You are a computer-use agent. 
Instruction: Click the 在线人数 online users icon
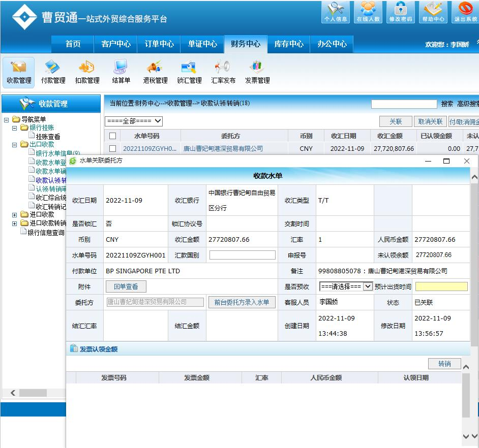tap(368, 12)
